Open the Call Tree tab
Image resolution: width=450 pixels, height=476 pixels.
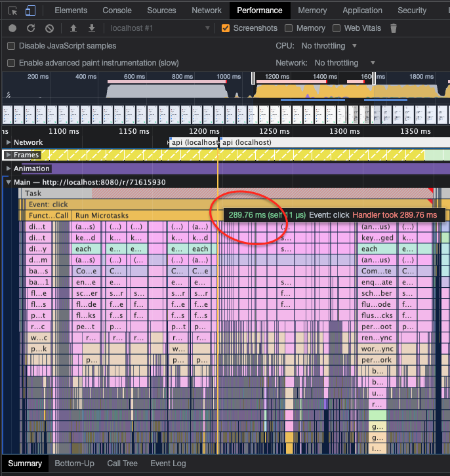click(x=122, y=464)
